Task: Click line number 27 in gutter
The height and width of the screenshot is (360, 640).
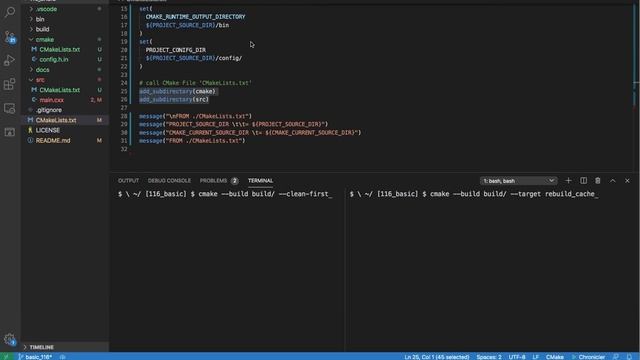Action: click(x=124, y=108)
